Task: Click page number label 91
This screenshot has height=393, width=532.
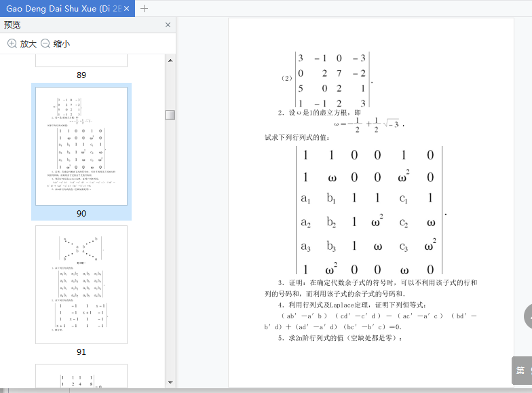Action: point(81,352)
